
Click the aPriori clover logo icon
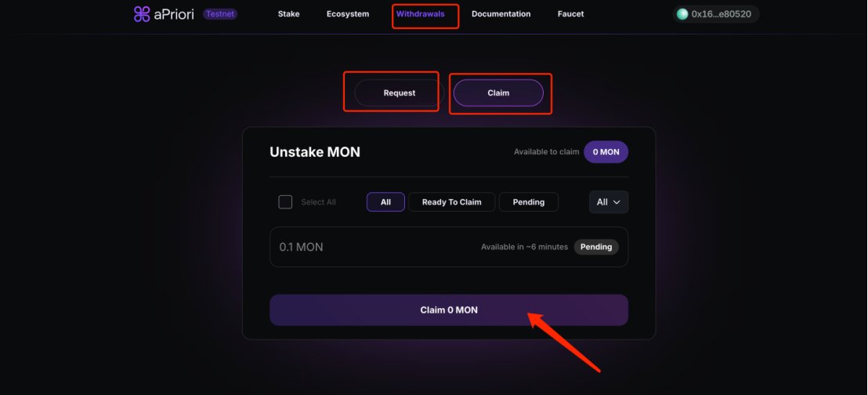[142, 14]
